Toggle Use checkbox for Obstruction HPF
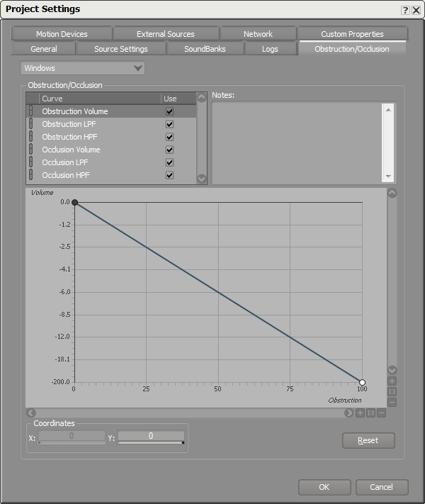425x504 pixels. [x=169, y=138]
